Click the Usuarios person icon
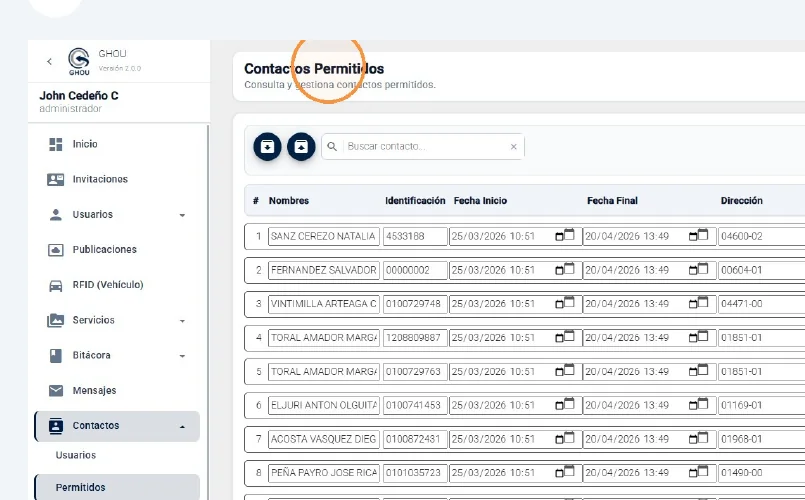The height and width of the screenshot is (500, 805). click(55, 215)
